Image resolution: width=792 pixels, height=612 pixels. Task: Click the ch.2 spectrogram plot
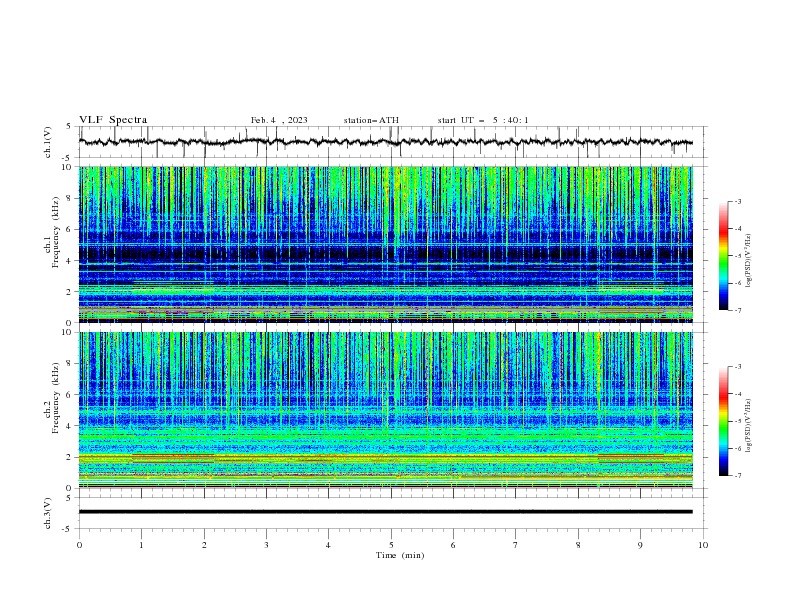pos(386,410)
